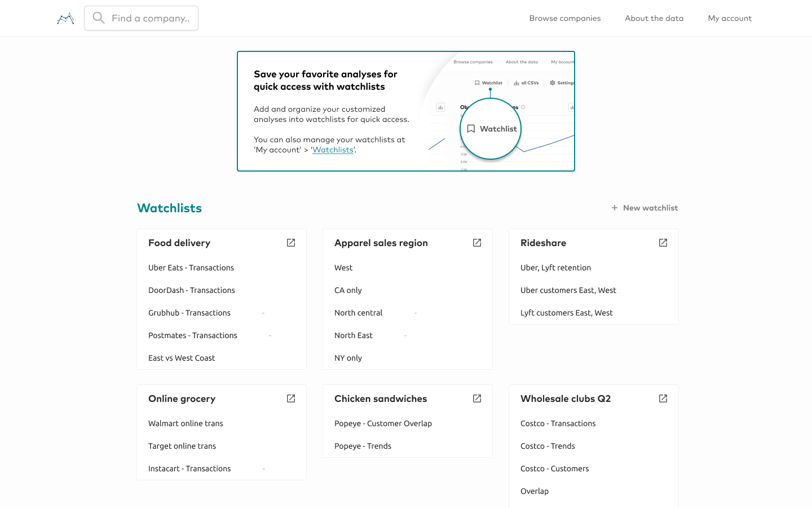Click the Watchlist banner preview image
Image resolution: width=812 pixels, height=508 pixels.
click(499, 112)
